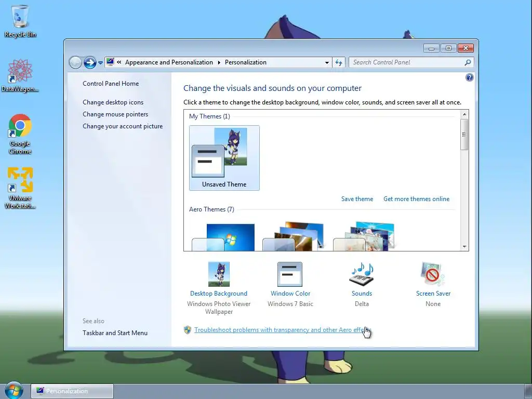Go forward with the Forward arrow button

coord(90,62)
